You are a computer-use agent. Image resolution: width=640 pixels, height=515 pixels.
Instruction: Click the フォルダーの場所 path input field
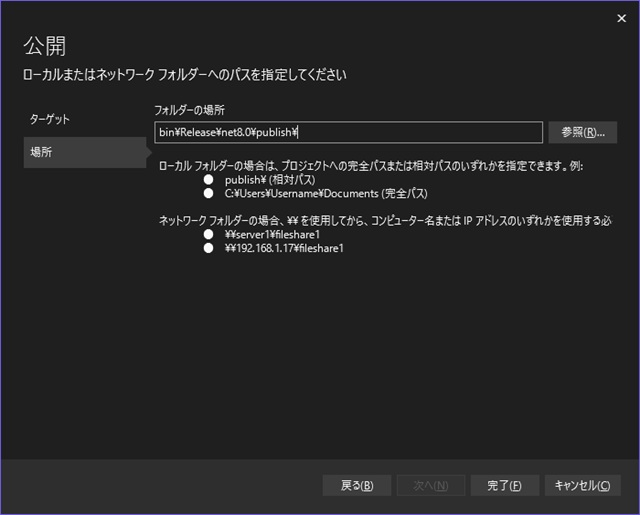[349, 132]
